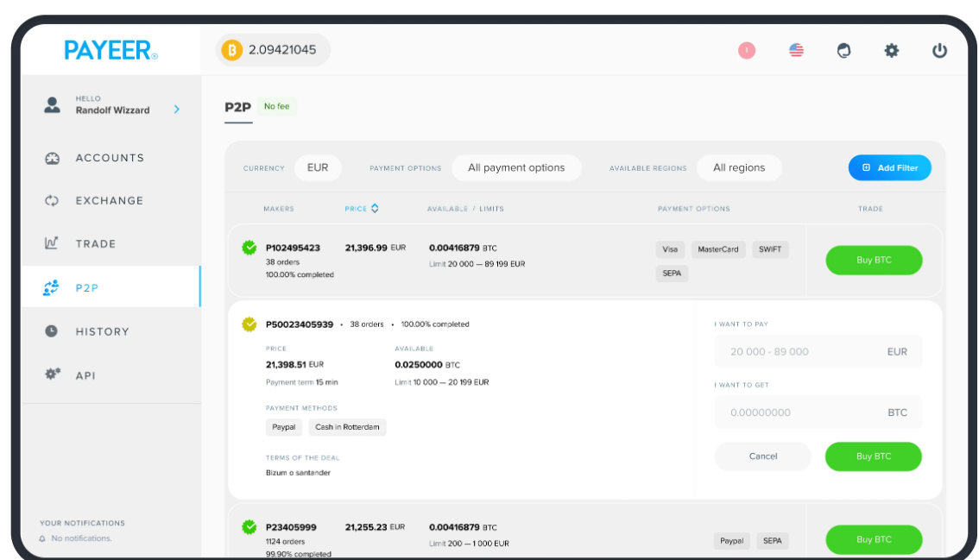
Task: Click the Add Filter button
Action: [x=889, y=167]
